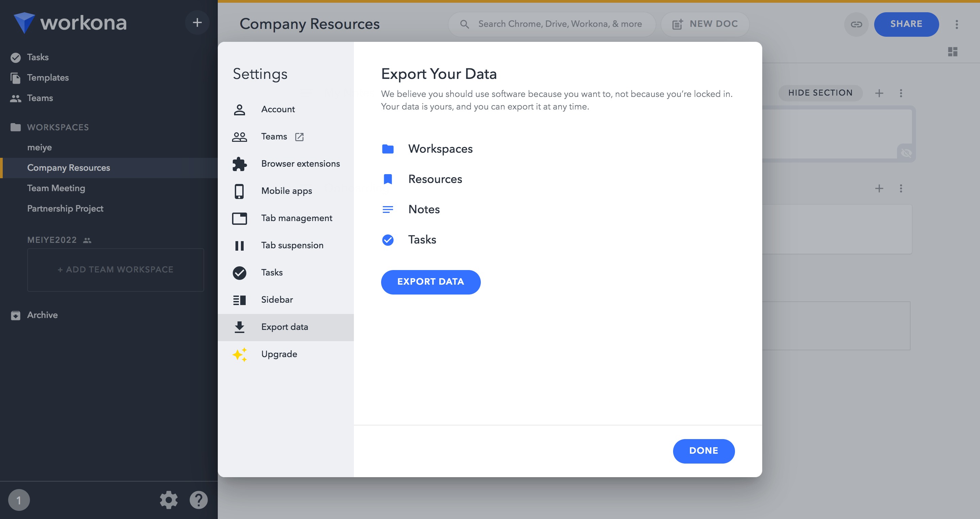Click the Mobile apps phone icon

pos(239,191)
